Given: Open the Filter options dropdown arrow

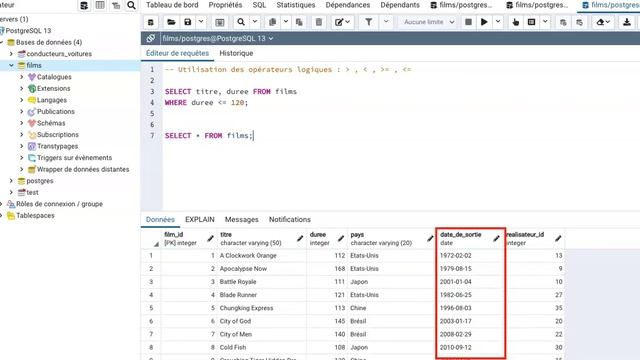Looking at the screenshot, I should tap(386, 22).
